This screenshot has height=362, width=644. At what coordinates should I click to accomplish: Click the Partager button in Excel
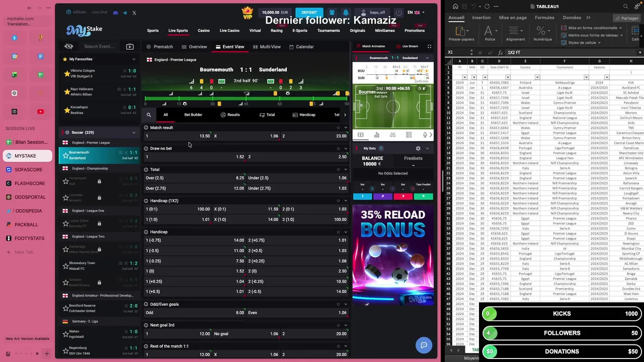626,18
